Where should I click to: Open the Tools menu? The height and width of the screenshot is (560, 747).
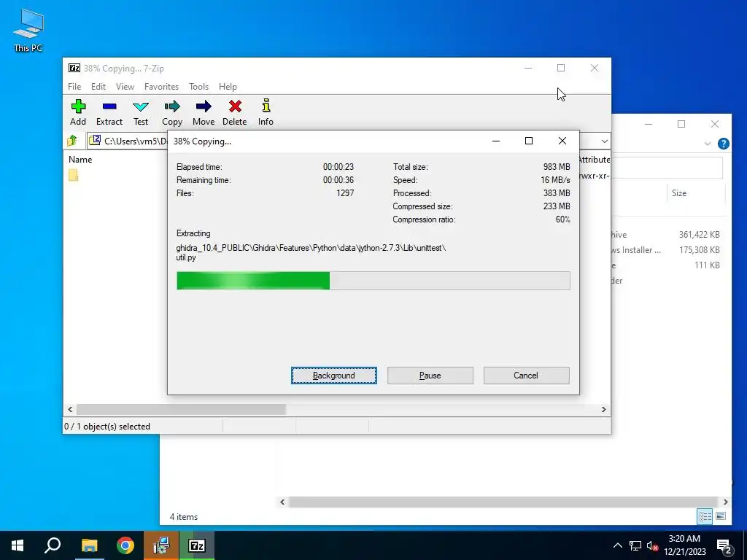198,87
